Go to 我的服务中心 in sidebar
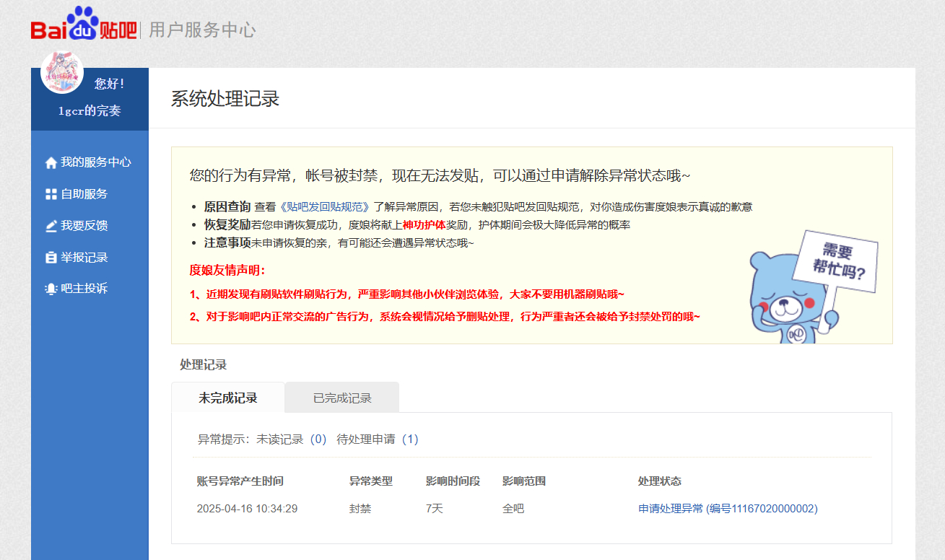The height and width of the screenshot is (560, 945). click(x=95, y=162)
